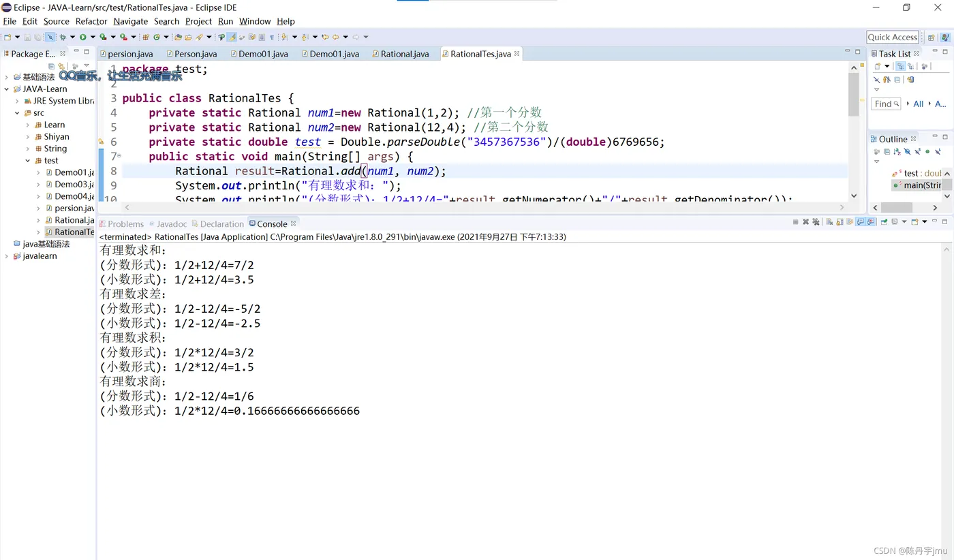Toggle Link with Editor in Package Explorer
Viewport: 954px width, 560px height.
click(61, 66)
